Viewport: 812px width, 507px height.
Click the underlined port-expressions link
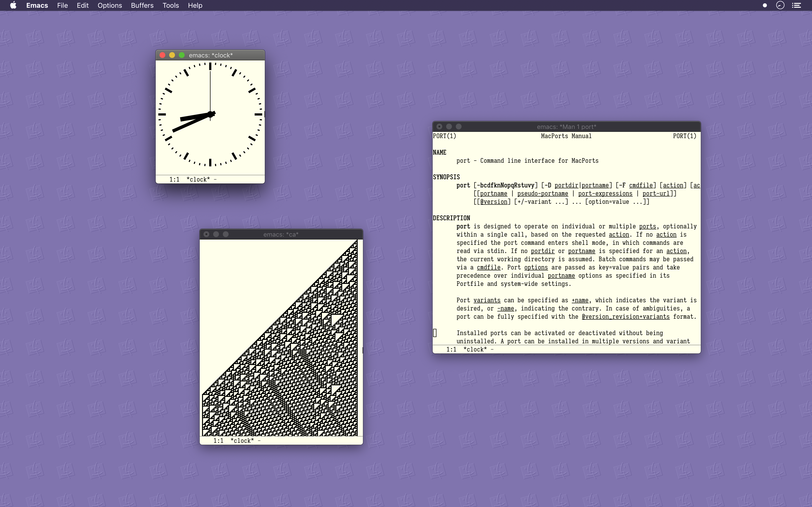coord(605,194)
